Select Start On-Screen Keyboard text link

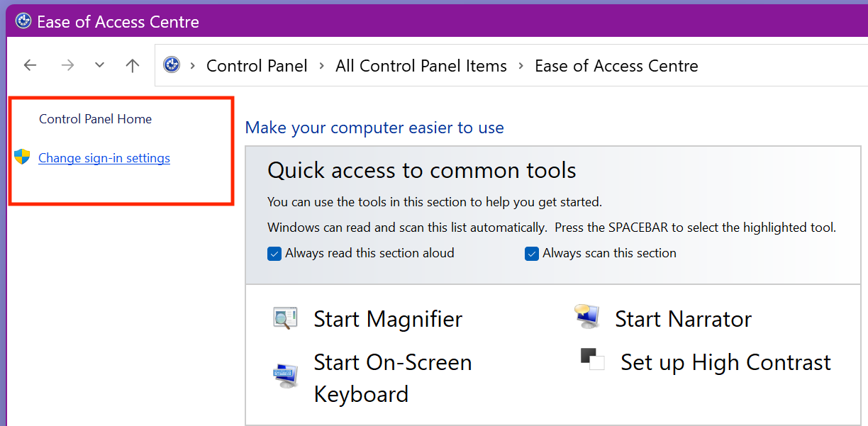point(392,362)
